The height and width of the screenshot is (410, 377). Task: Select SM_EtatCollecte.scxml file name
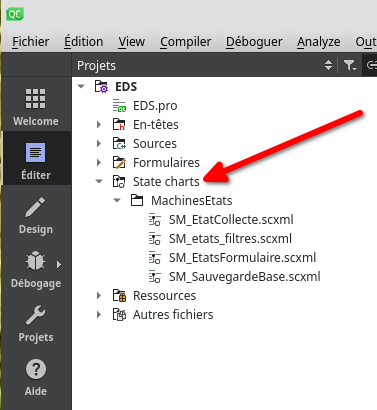pos(231,220)
